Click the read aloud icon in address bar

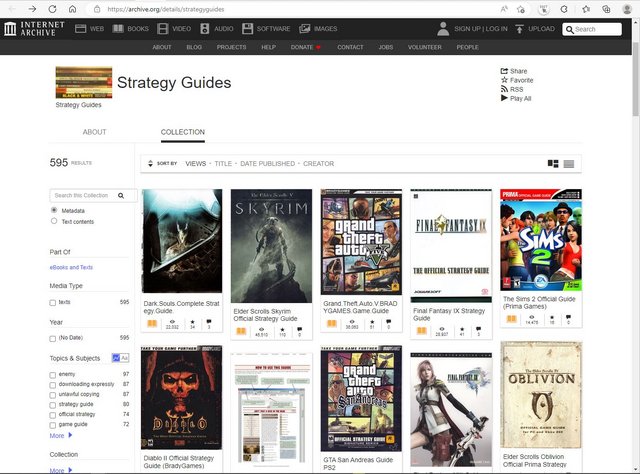[x=504, y=9]
